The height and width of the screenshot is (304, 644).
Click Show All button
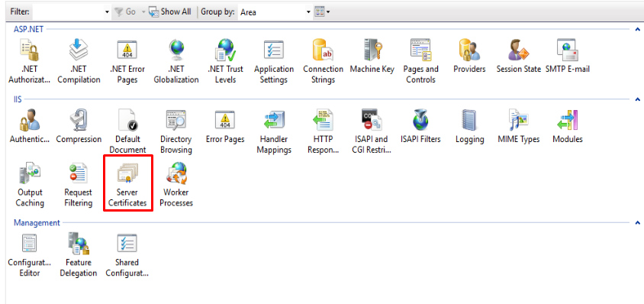[170, 12]
